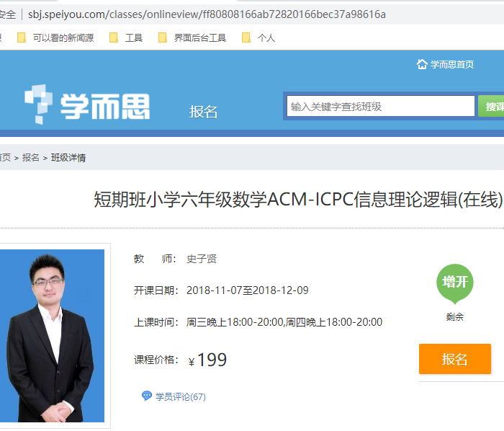504x431 pixels.
Task: Focus the 输入关键字查找班级 search field
Action: (381, 106)
